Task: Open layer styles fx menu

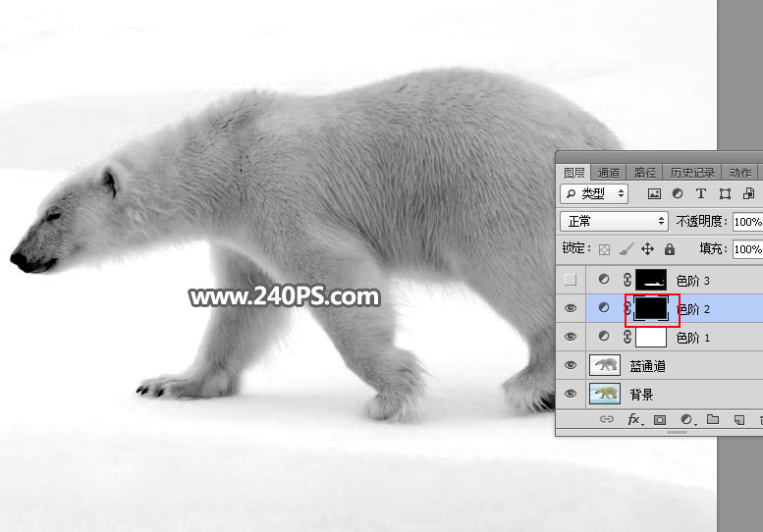Action: point(634,419)
